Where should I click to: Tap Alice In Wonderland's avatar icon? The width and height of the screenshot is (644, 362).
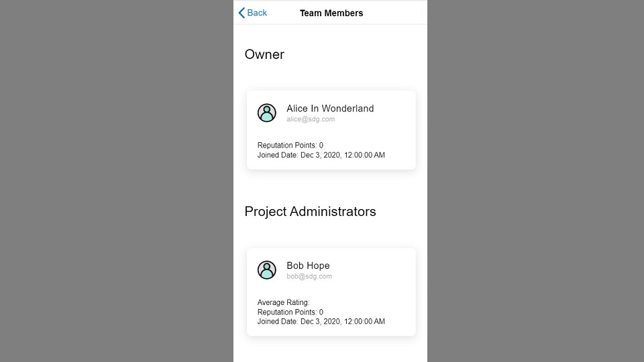click(x=266, y=113)
